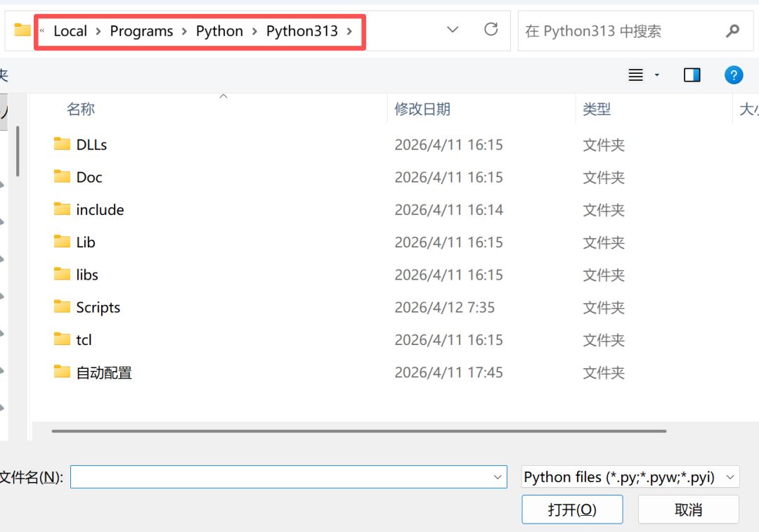Open the filename combo box dropdown arrow
Screen dimensions: 759x532
tap(497, 477)
